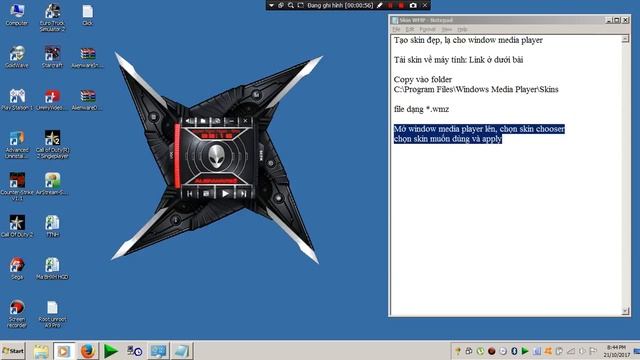Select the GoldWave desktop icon
The width and height of the screenshot is (640, 360).
coord(17,57)
